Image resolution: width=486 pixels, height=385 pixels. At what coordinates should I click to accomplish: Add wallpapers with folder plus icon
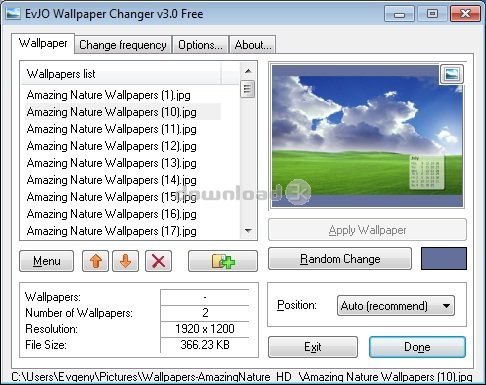223,261
